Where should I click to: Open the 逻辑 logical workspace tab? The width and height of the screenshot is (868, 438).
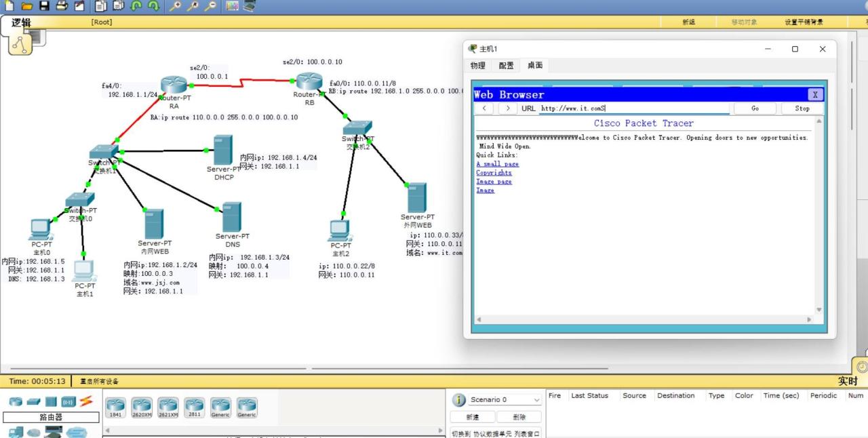coord(22,22)
